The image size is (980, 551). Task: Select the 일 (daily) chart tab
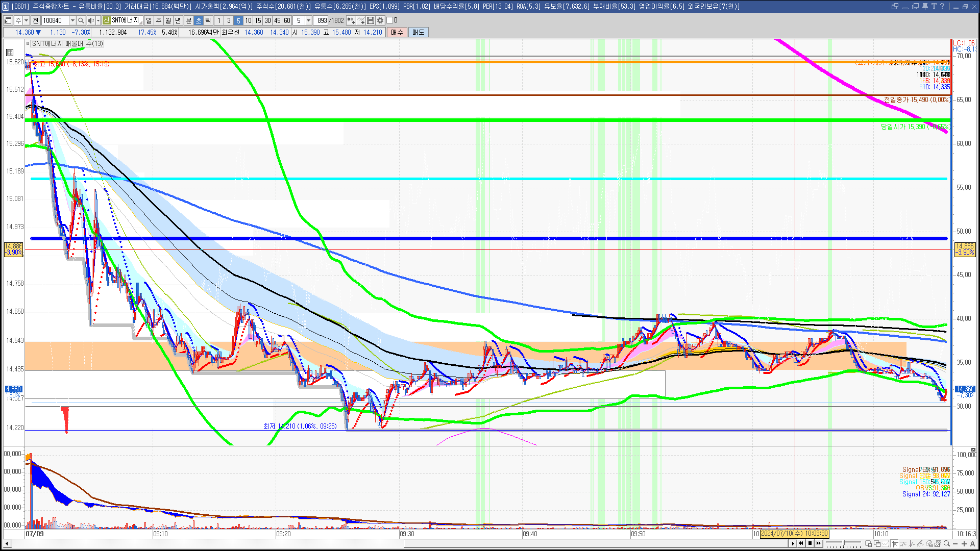tap(149, 20)
